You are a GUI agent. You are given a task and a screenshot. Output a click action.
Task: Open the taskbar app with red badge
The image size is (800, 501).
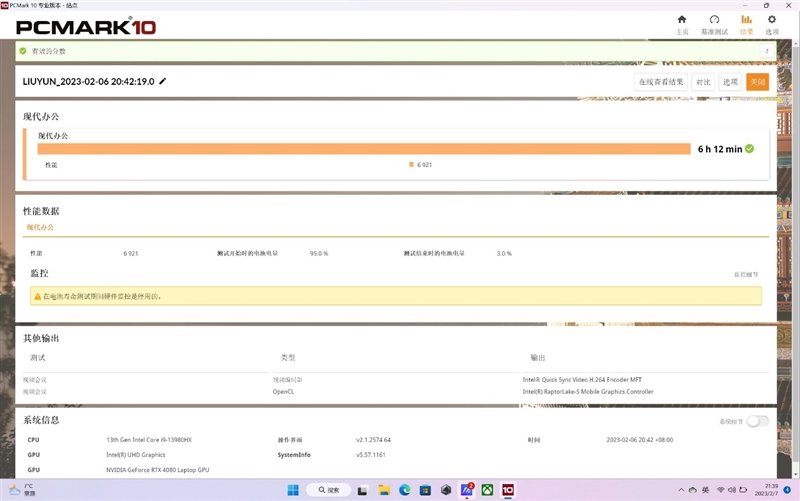point(467,490)
